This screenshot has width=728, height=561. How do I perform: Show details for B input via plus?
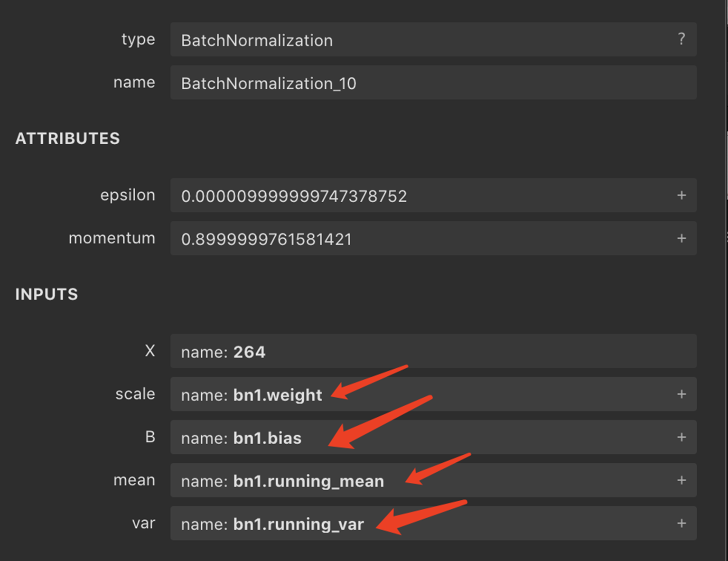pos(681,437)
